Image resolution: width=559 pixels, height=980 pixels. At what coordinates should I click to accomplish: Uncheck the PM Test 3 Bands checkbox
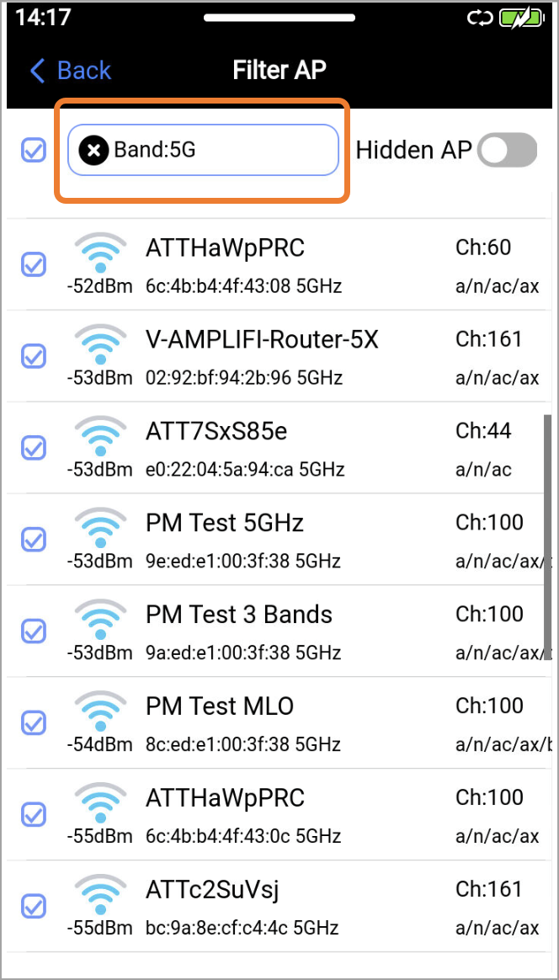[33, 631]
